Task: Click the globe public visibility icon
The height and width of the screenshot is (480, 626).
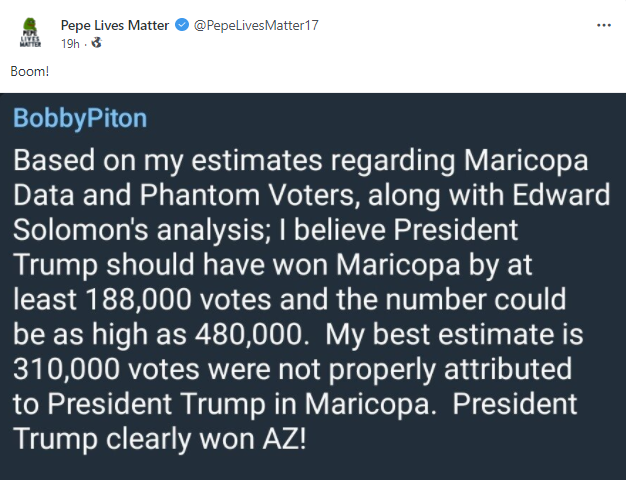Action: coord(96,43)
